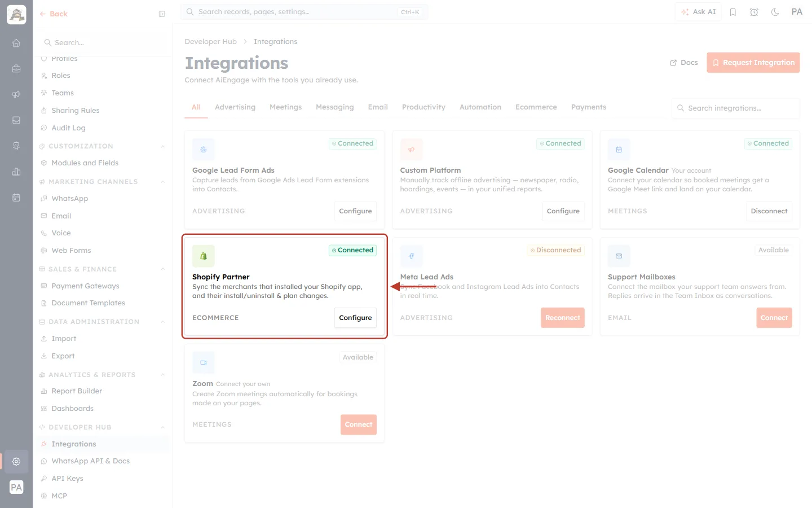Viewport: 812px width, 508px height.
Task: Click the settings gear icon in the rail
Action: (16, 461)
